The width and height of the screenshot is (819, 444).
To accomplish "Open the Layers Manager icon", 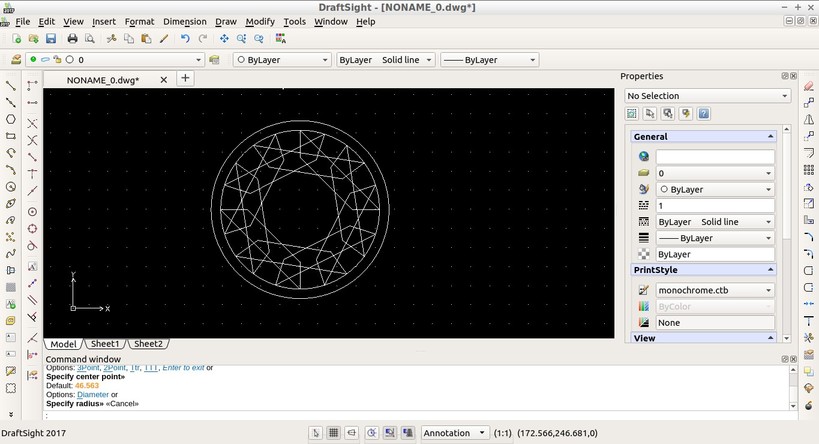I will [16, 60].
